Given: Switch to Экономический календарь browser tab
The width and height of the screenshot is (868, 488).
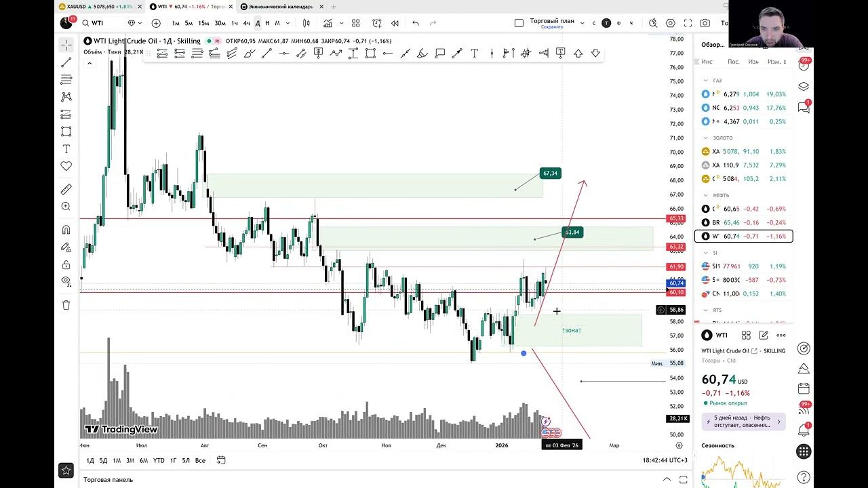Looking at the screenshot, I should (279, 7).
